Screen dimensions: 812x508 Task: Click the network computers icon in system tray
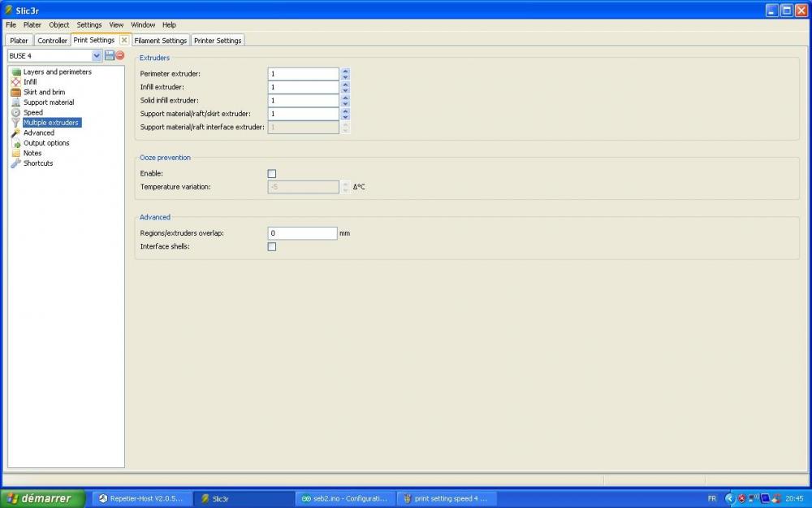click(x=753, y=499)
